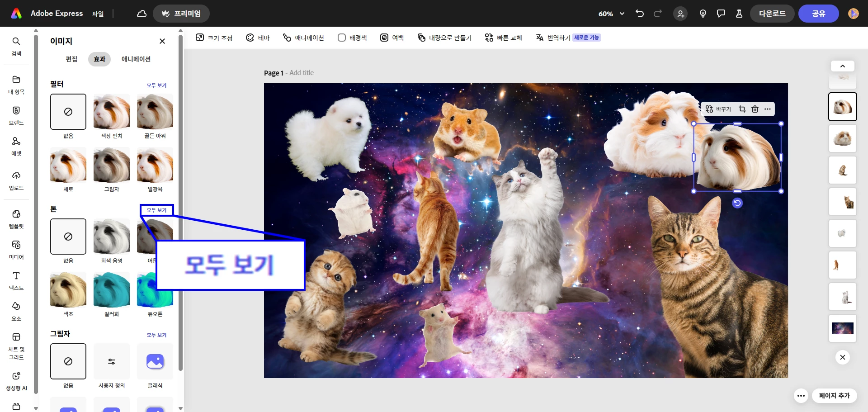This screenshot has width=868, height=412.
Task: Open 크기 조정 resize tool
Action: pos(214,38)
